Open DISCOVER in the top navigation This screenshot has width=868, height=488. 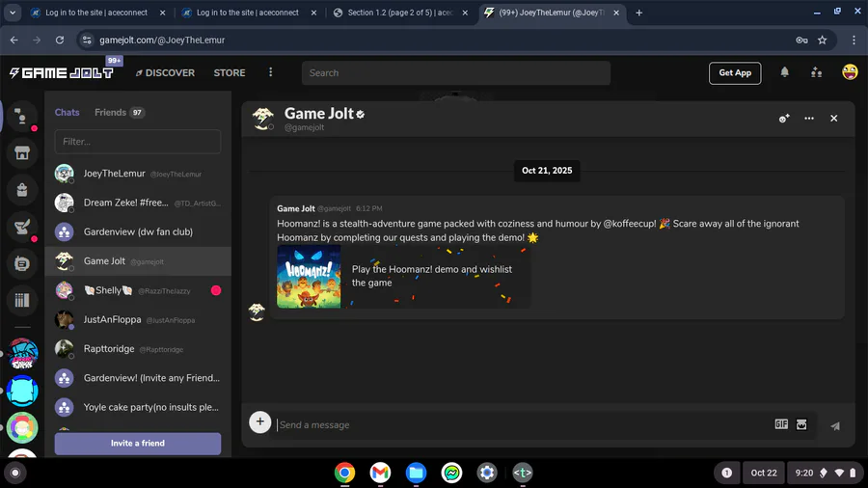pyautogui.click(x=165, y=73)
